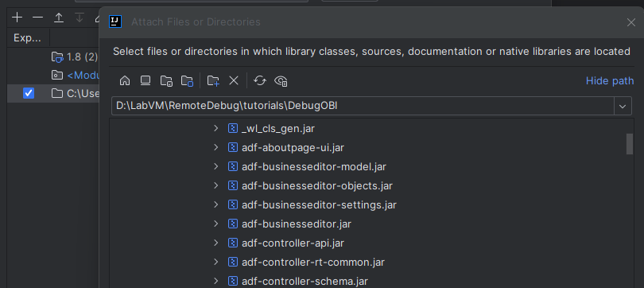Expand the _wl_cls_gen.jar tree node
The height and width of the screenshot is (288, 644).
click(x=215, y=129)
